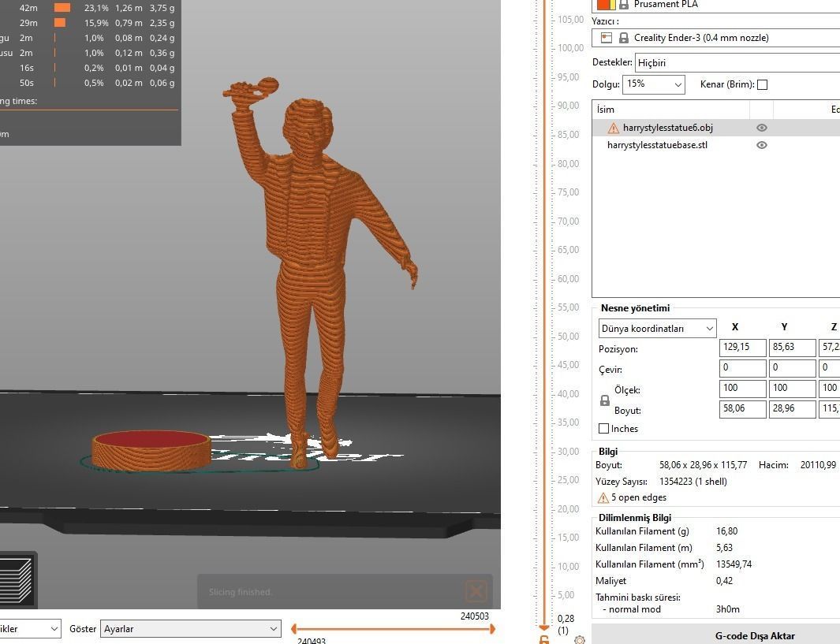Click the Boyut Y size field showing 28,96
Screen dimensions: 840x644
click(792, 408)
